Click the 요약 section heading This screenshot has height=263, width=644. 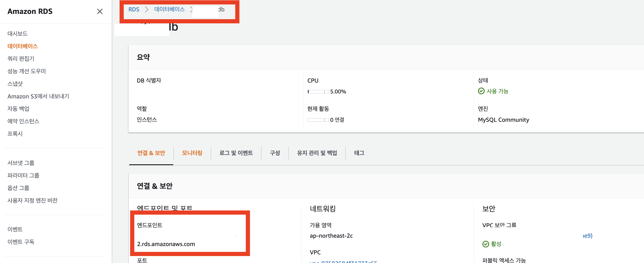click(143, 57)
